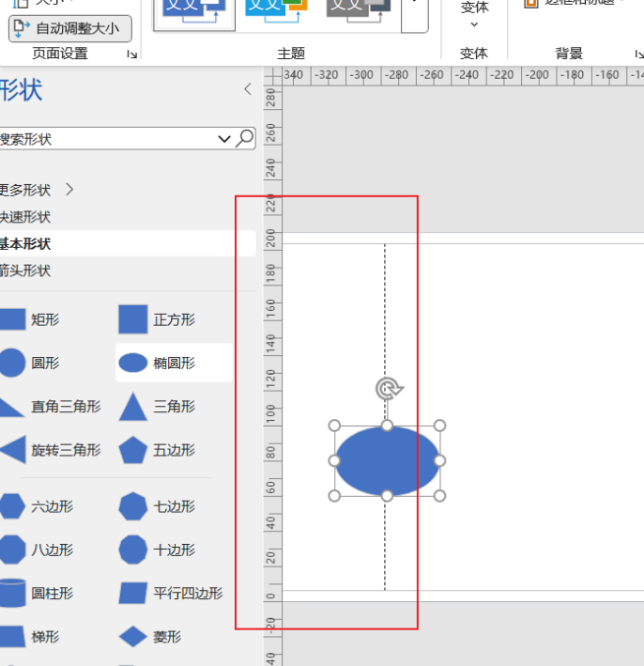Select the Circle (圆形) shape
This screenshot has width=644, height=666.
30,363
